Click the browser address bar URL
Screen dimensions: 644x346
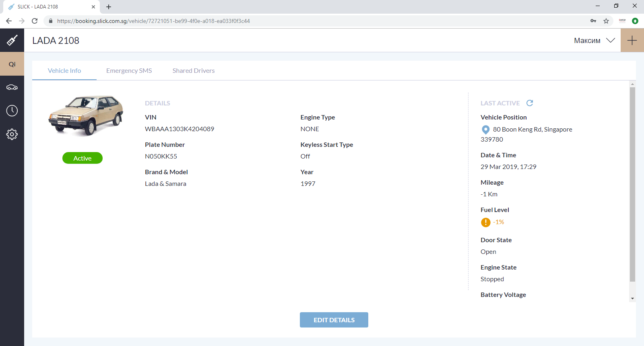(153, 21)
